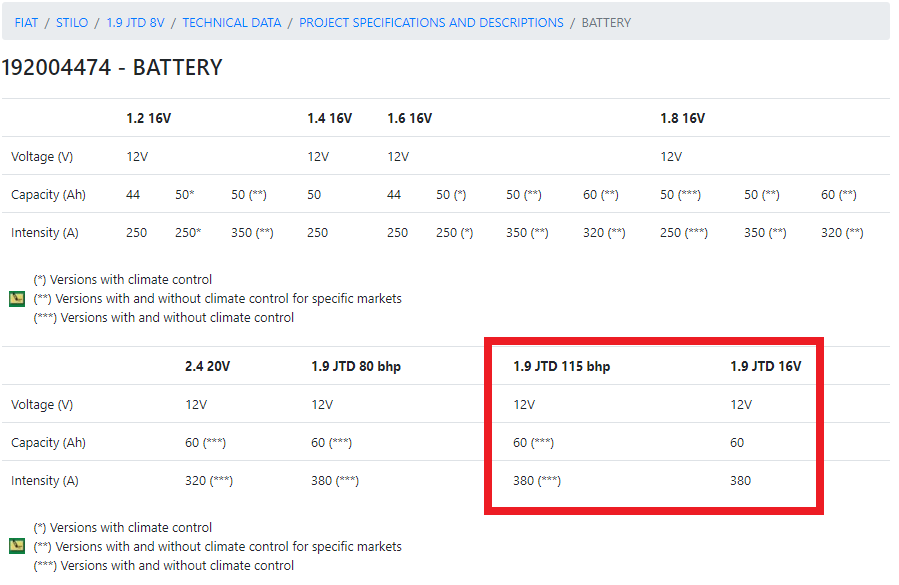The height and width of the screenshot is (585, 899).
Task: Click the plain 380 intensity under 1.9 JTD 16V
Action: click(x=740, y=481)
